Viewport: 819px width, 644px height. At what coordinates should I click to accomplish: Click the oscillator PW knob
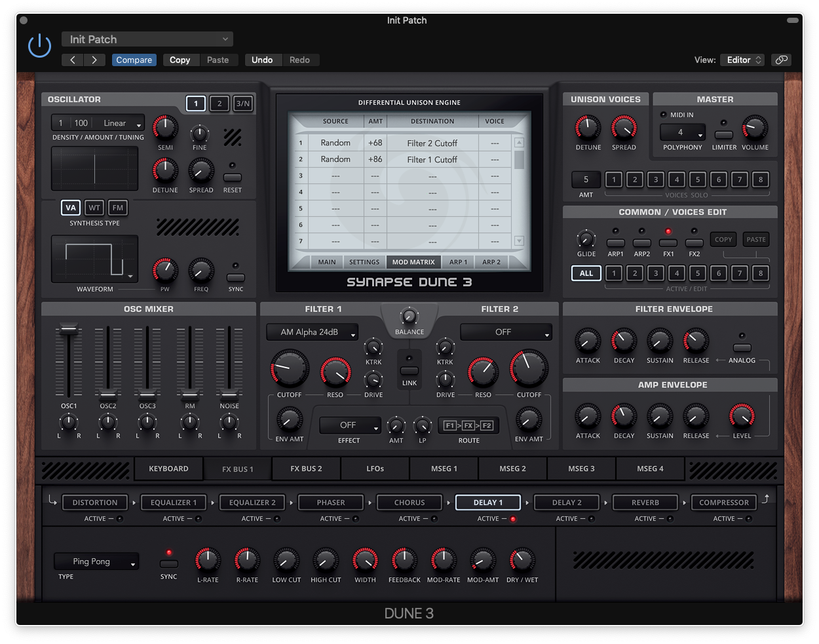pyautogui.click(x=165, y=271)
